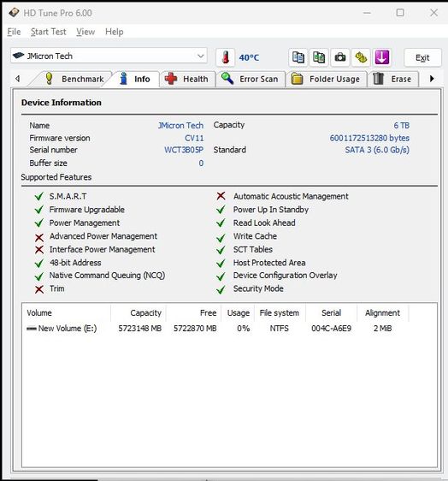
Task: Click the Info tab icon
Action: (x=123, y=79)
